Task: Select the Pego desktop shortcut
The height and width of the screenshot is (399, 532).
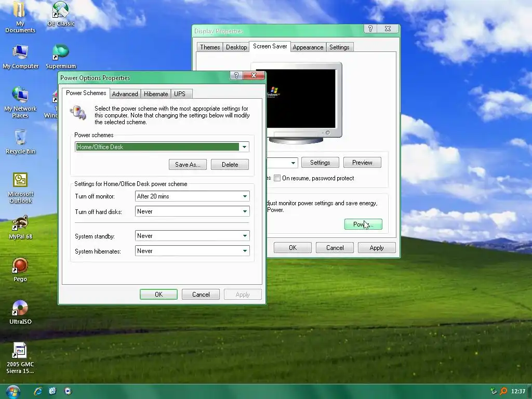Action: [20, 270]
